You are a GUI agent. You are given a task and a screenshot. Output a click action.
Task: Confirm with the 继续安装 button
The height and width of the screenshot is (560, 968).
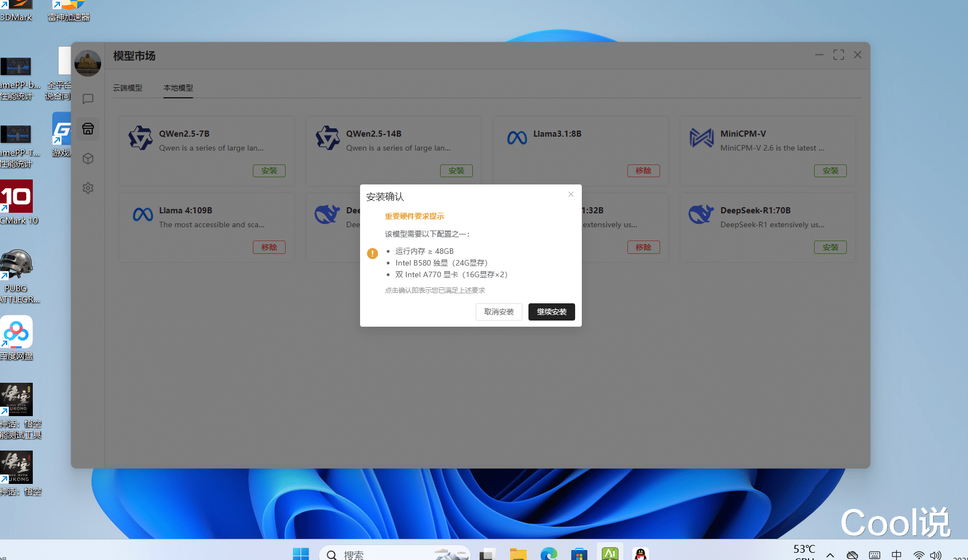pos(551,312)
